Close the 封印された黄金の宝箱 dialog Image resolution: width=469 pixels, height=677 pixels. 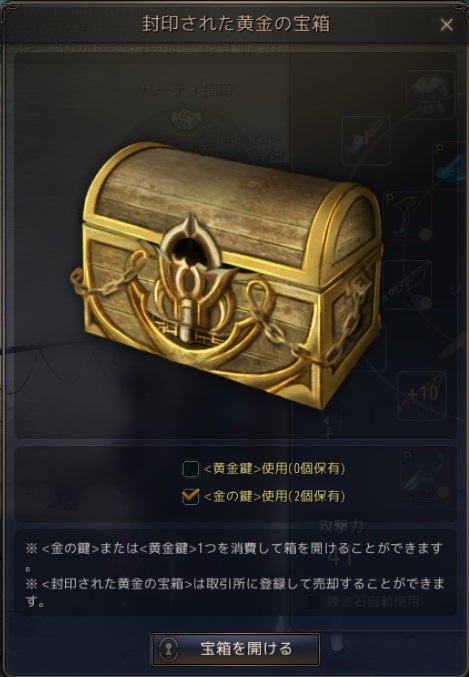[447, 25]
